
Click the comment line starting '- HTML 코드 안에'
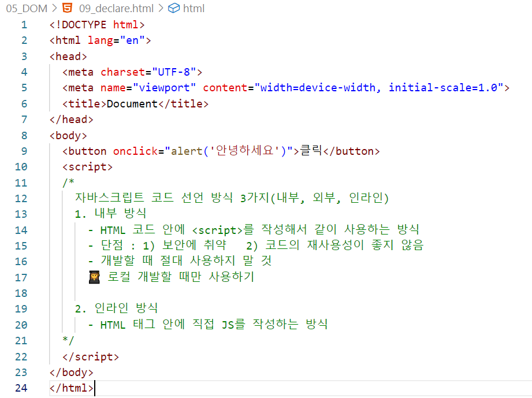pos(254,230)
